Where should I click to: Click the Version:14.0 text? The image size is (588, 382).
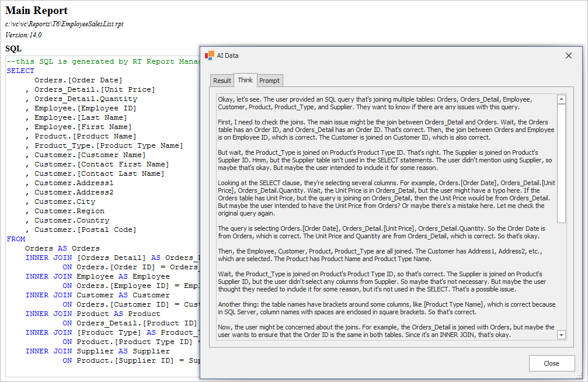pos(23,35)
